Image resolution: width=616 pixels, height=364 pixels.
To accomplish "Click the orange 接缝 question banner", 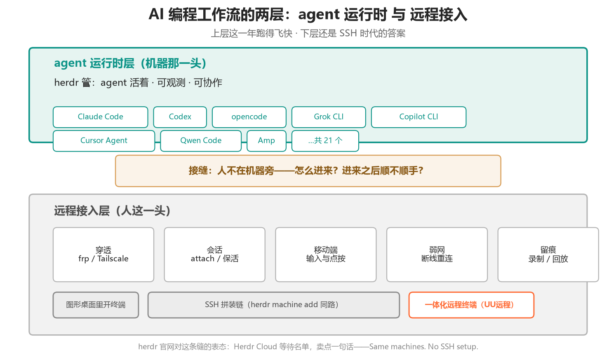I will click(308, 171).
